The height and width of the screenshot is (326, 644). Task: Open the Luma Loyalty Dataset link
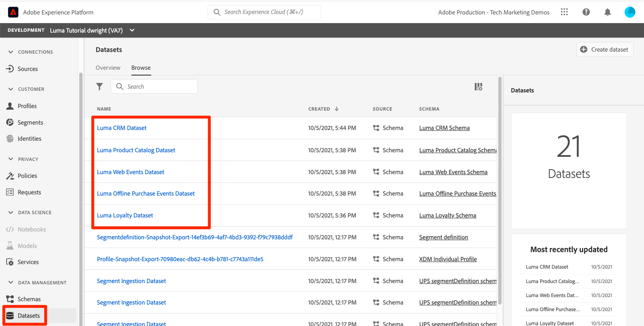[x=125, y=215]
